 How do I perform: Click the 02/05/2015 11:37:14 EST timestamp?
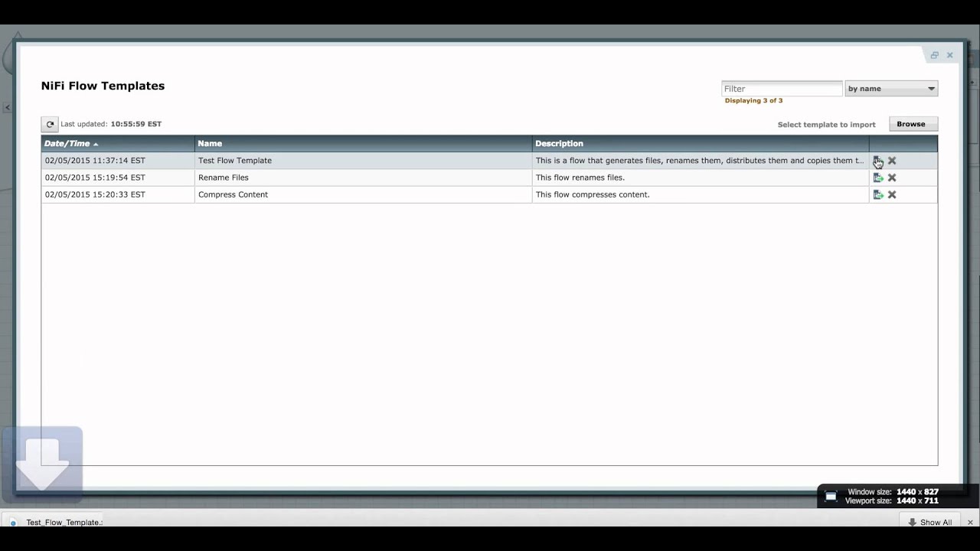95,161
